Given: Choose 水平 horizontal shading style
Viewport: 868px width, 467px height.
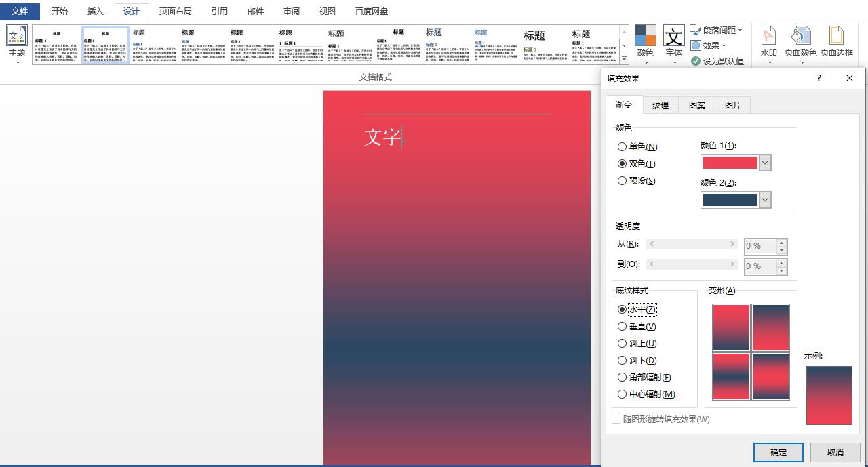Looking at the screenshot, I should tap(637, 309).
